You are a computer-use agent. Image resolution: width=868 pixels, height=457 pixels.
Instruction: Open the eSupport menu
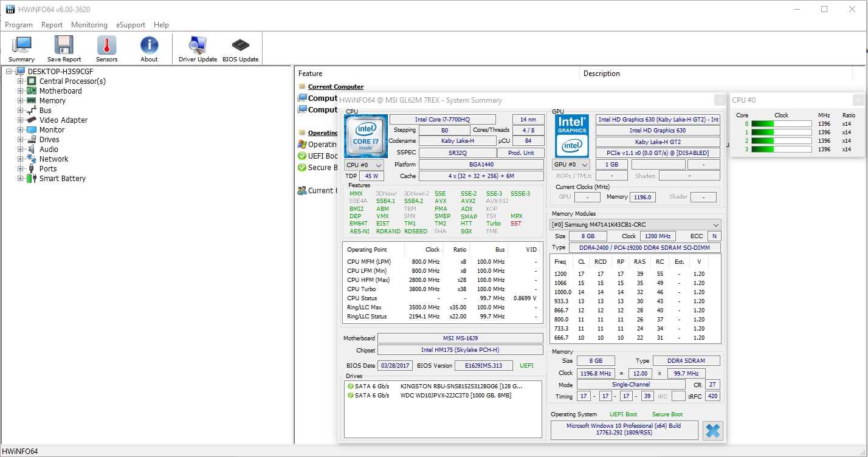click(130, 25)
